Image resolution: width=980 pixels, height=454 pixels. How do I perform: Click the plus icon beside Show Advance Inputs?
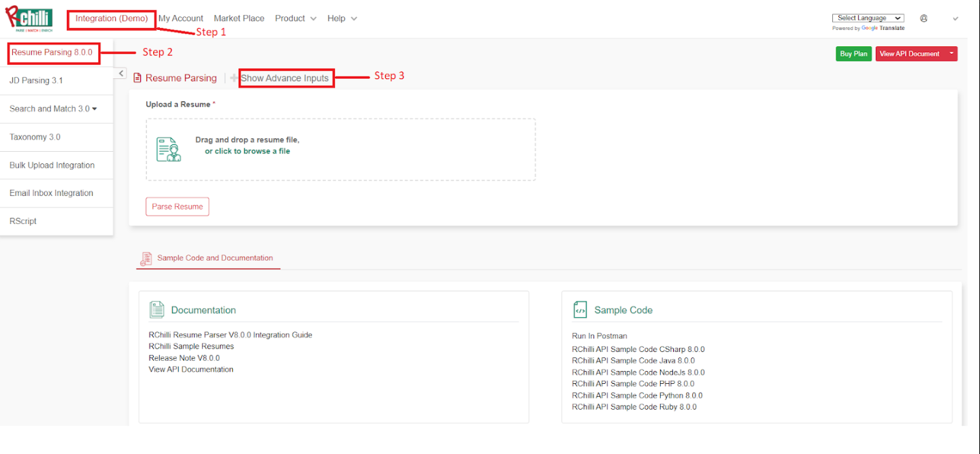pos(234,78)
